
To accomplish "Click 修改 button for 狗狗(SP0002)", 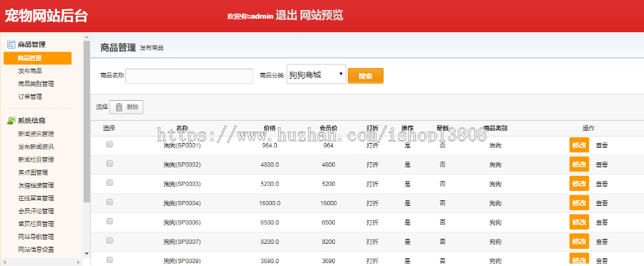I will click(579, 164).
